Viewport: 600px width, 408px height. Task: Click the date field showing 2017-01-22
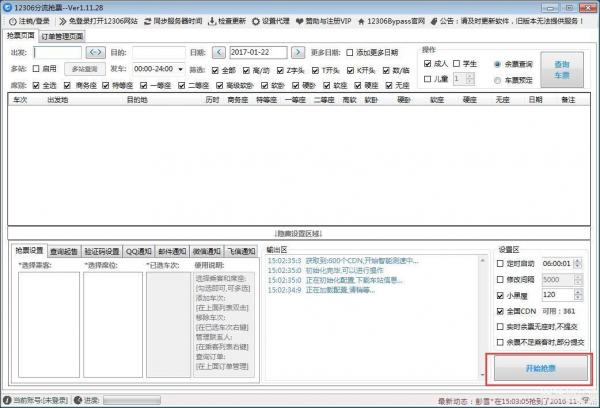tap(258, 52)
